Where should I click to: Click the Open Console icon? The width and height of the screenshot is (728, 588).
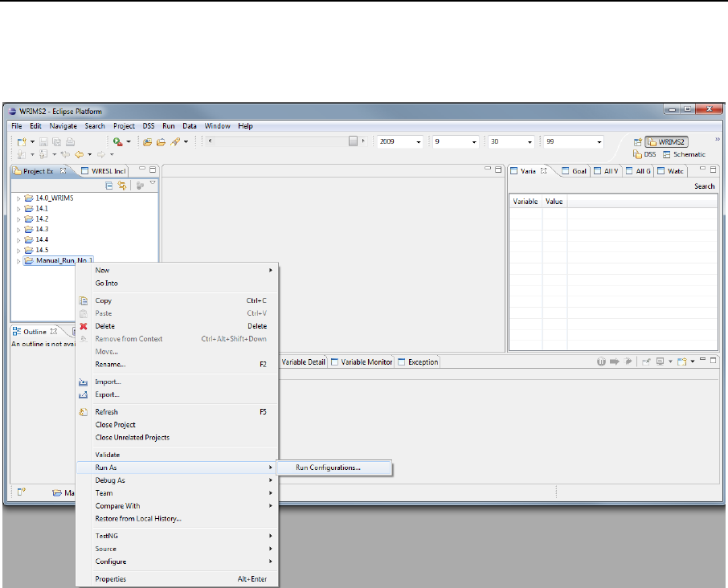(x=681, y=361)
